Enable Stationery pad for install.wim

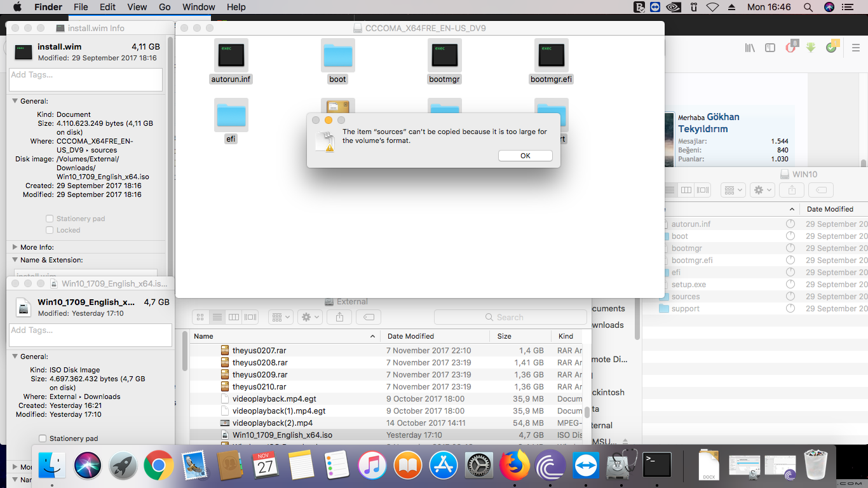pyautogui.click(x=50, y=219)
